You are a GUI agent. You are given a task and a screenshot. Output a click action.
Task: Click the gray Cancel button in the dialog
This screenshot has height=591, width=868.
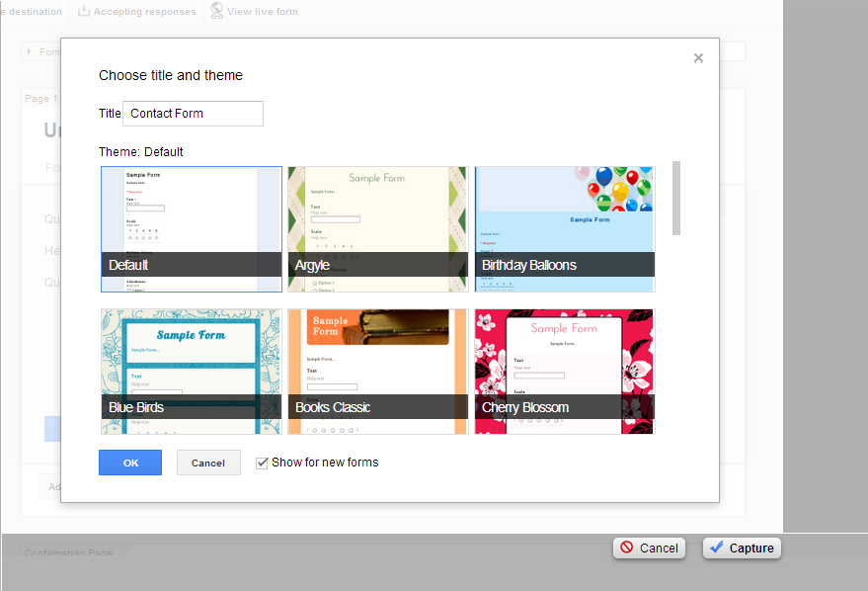pos(208,463)
